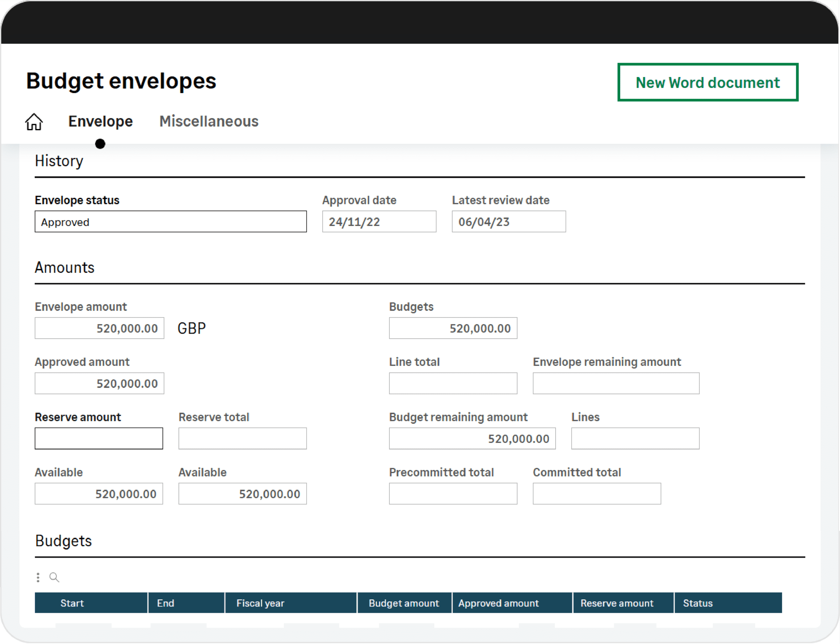Click the Line total field
This screenshot has height=644, width=840.
pyautogui.click(x=453, y=383)
